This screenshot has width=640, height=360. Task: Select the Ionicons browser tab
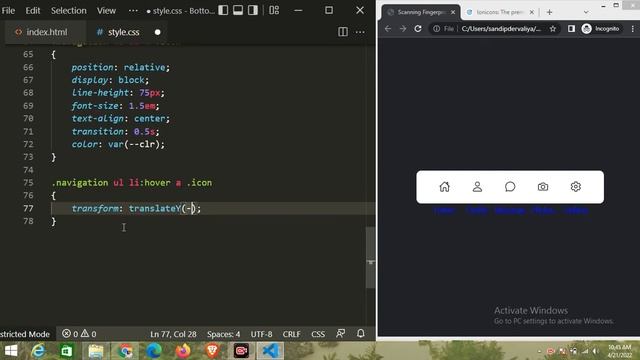click(x=499, y=12)
